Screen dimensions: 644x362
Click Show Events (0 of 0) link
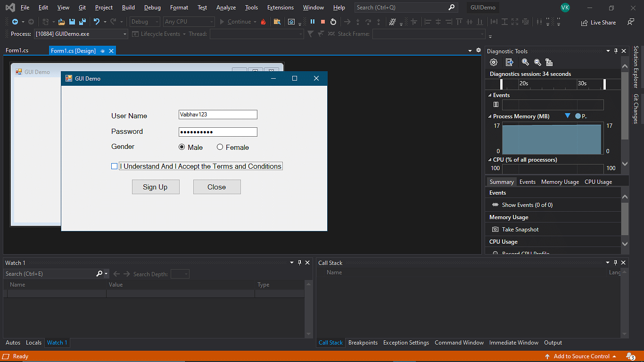tap(527, 205)
